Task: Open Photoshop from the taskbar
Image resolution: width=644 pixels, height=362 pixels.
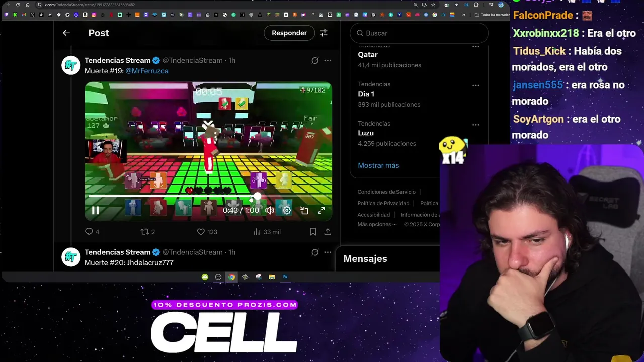Action: pos(285,277)
